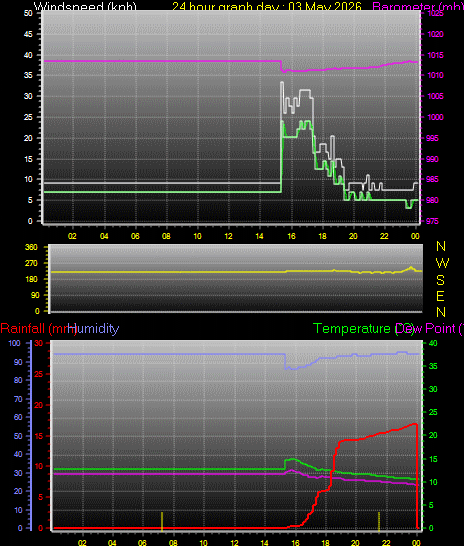Click the 180 wind direction axis label
Screen dimensions: 464x546
tap(31, 279)
